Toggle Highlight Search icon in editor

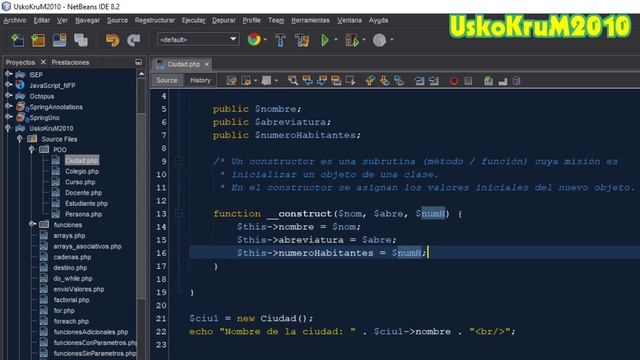(336, 80)
